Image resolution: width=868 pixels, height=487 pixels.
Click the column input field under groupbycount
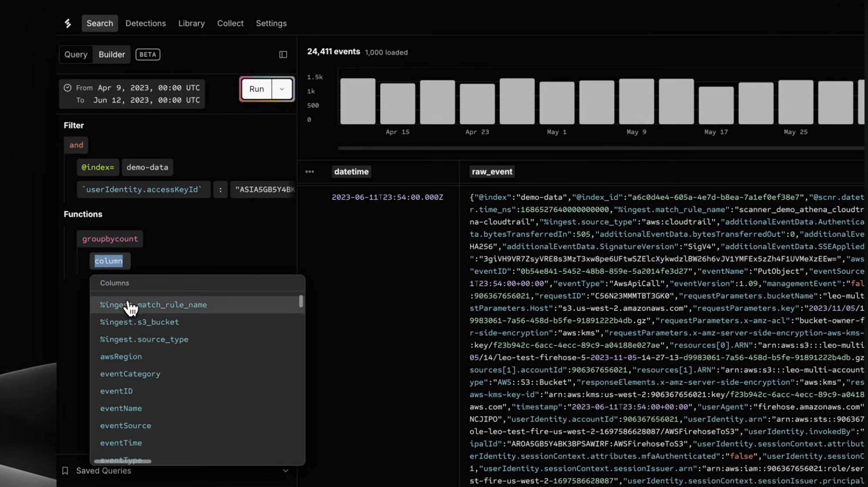[109, 261]
